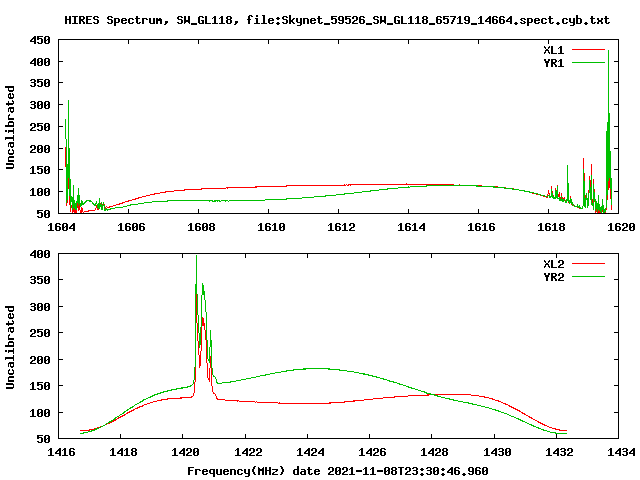Click the top plot's 200 y-axis label
640x480 pixels.
(40, 149)
